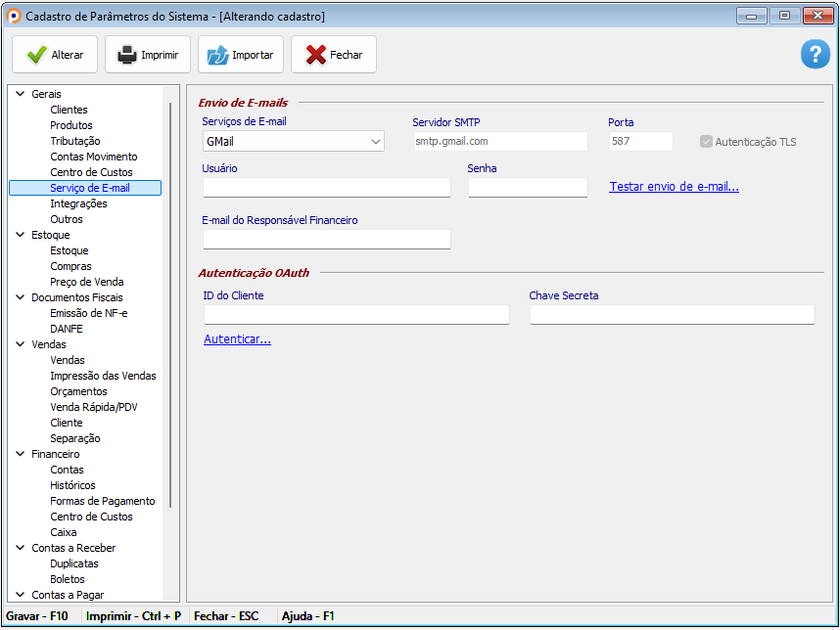Click the Autenticar link
The image size is (840, 630).
[x=237, y=339]
